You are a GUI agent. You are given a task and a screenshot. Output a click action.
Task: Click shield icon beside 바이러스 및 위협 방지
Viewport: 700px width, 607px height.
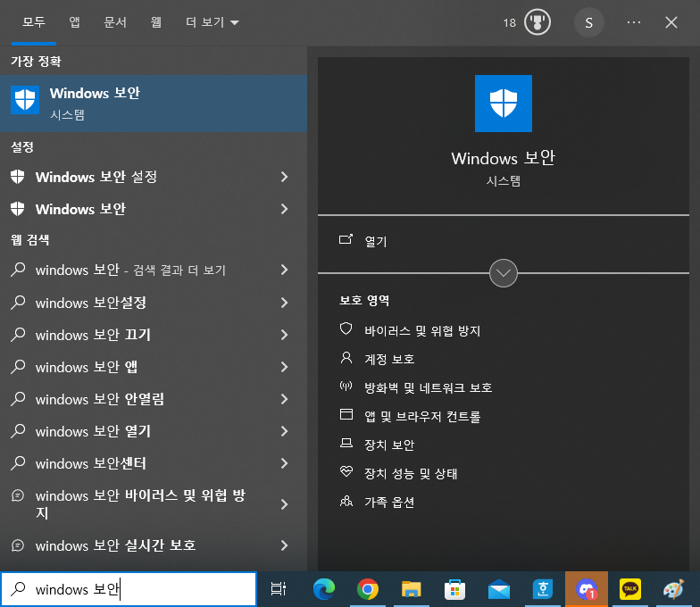(x=346, y=328)
